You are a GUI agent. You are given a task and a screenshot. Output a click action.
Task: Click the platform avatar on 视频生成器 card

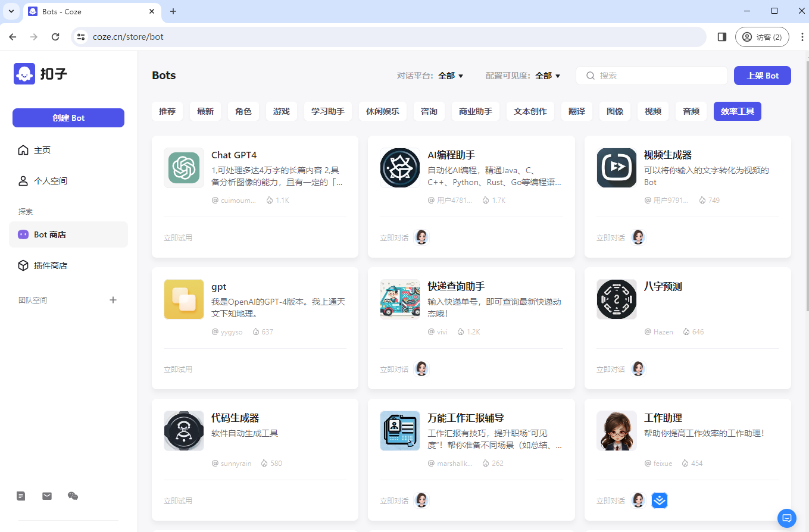click(x=638, y=237)
